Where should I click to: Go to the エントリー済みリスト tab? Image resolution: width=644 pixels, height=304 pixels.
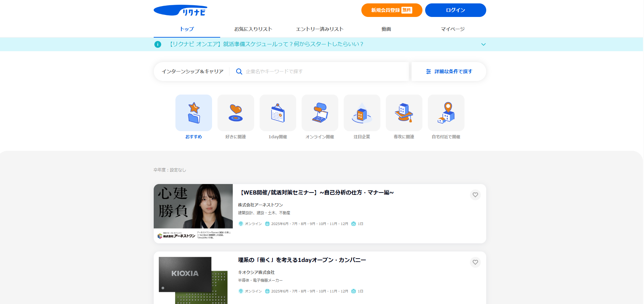click(320, 29)
